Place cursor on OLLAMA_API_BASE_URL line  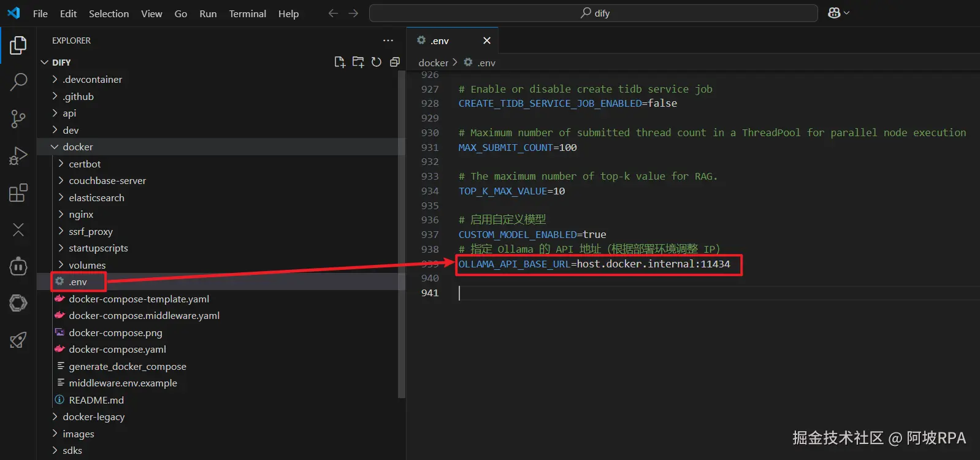(x=594, y=264)
